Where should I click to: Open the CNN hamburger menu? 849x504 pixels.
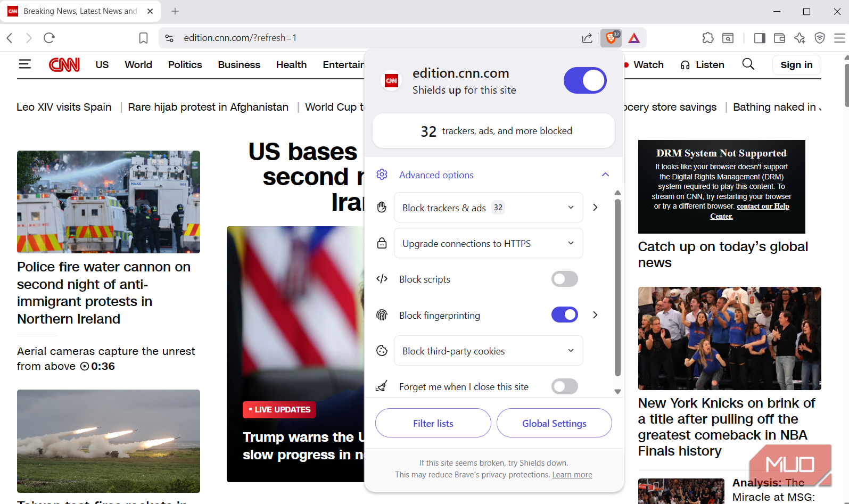[25, 64]
